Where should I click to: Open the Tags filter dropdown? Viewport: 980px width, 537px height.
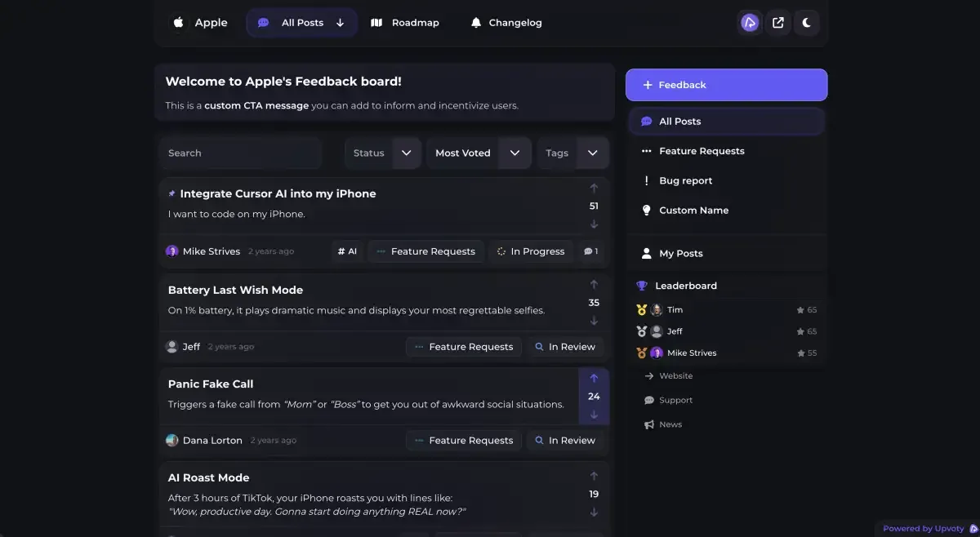point(572,153)
